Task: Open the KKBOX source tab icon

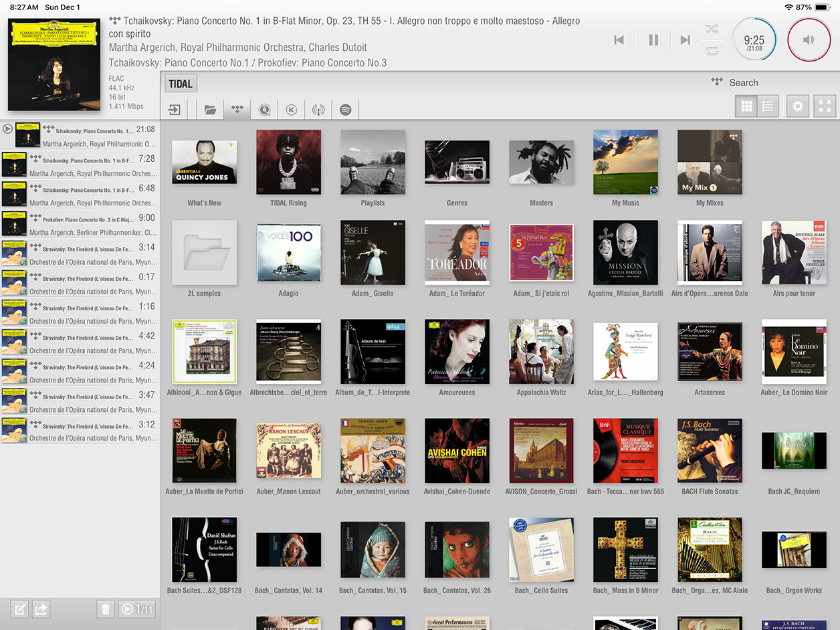Action: click(x=291, y=110)
